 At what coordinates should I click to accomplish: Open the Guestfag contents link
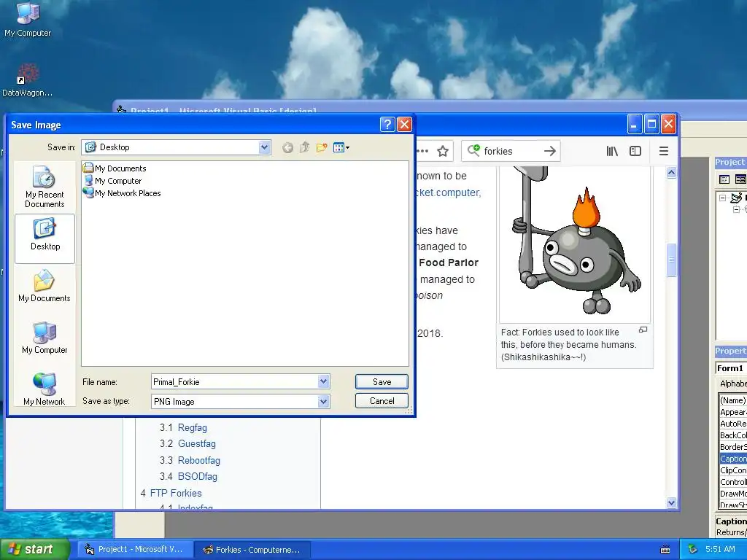tap(197, 444)
